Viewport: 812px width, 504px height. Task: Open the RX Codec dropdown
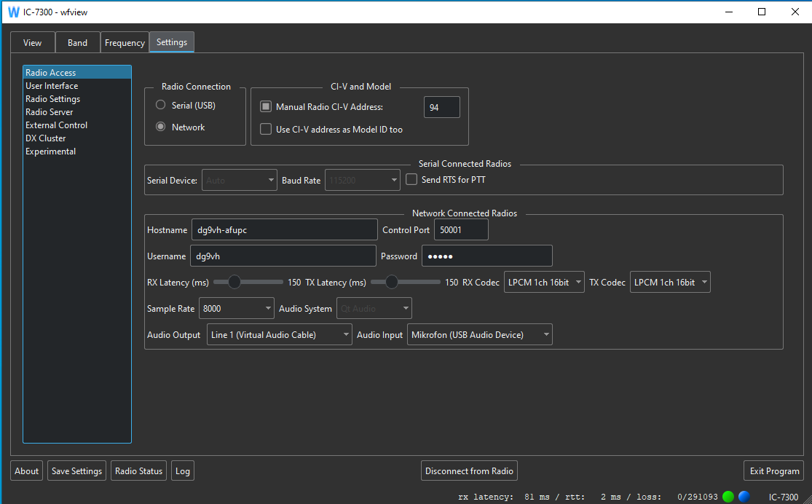pos(544,283)
